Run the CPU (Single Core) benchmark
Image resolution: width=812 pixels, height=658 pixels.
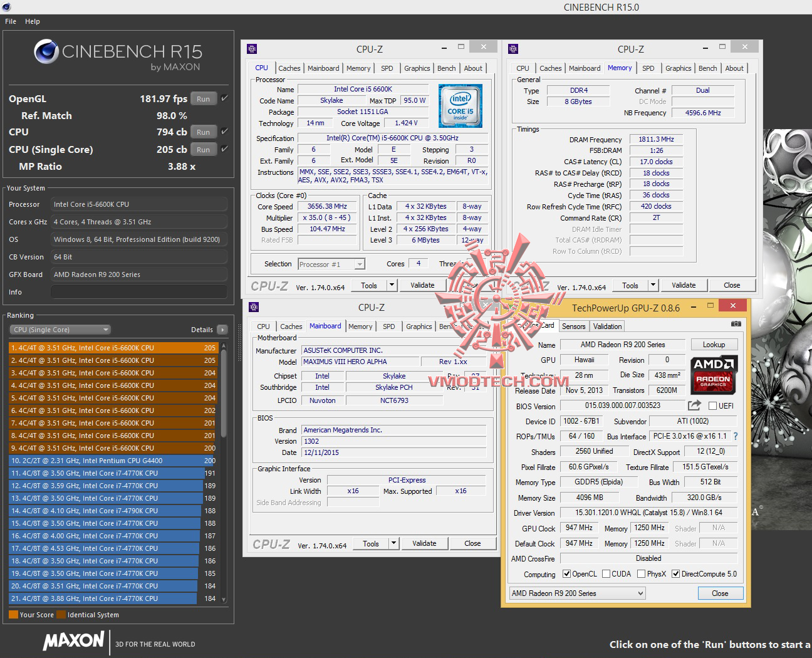[x=204, y=149]
